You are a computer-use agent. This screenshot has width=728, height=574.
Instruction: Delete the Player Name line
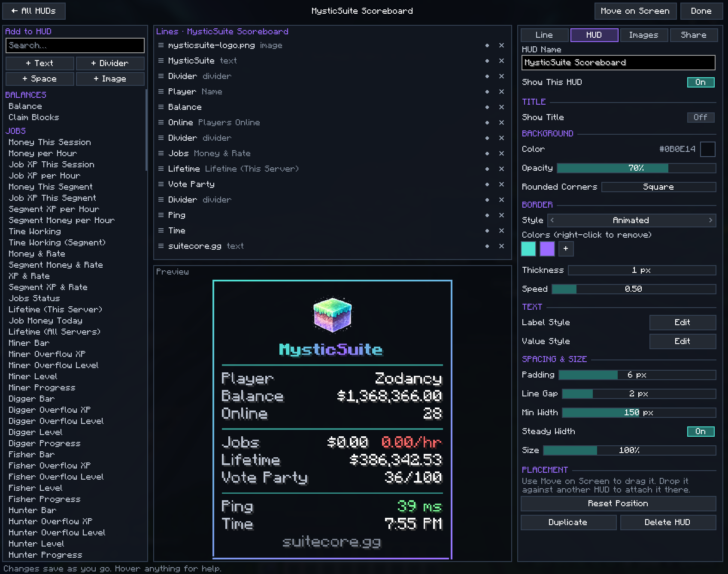(x=501, y=92)
